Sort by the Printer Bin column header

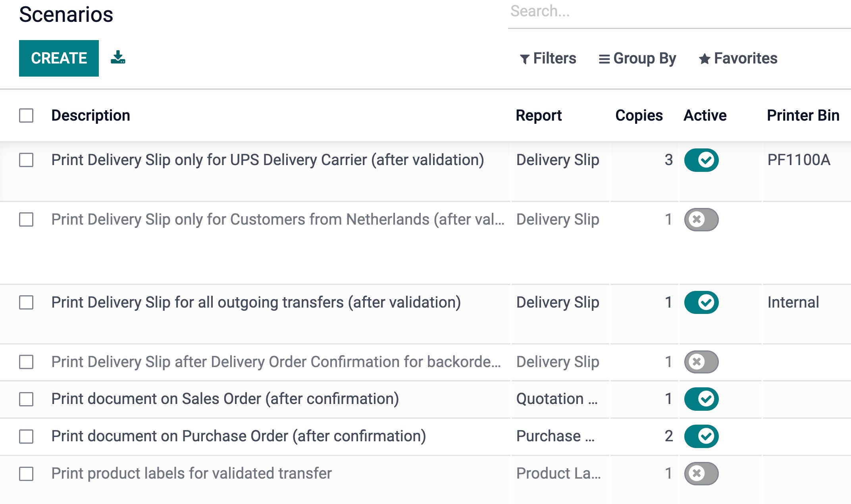803,115
